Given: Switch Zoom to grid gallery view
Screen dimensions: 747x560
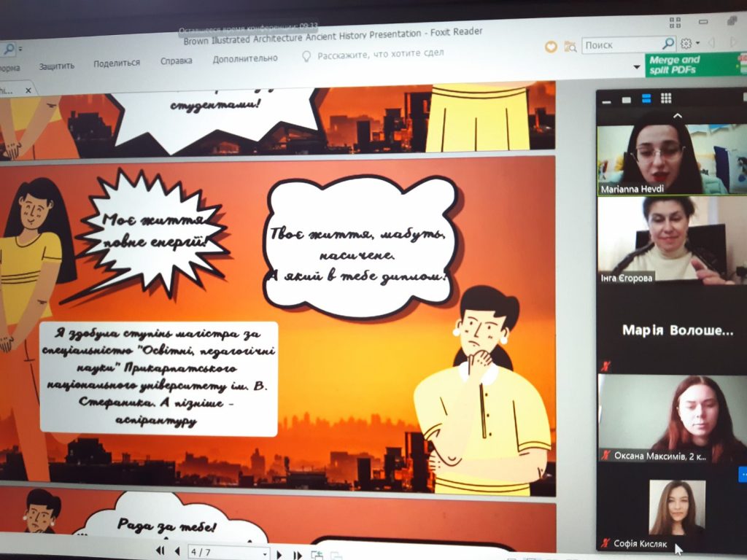Looking at the screenshot, I should point(666,98).
